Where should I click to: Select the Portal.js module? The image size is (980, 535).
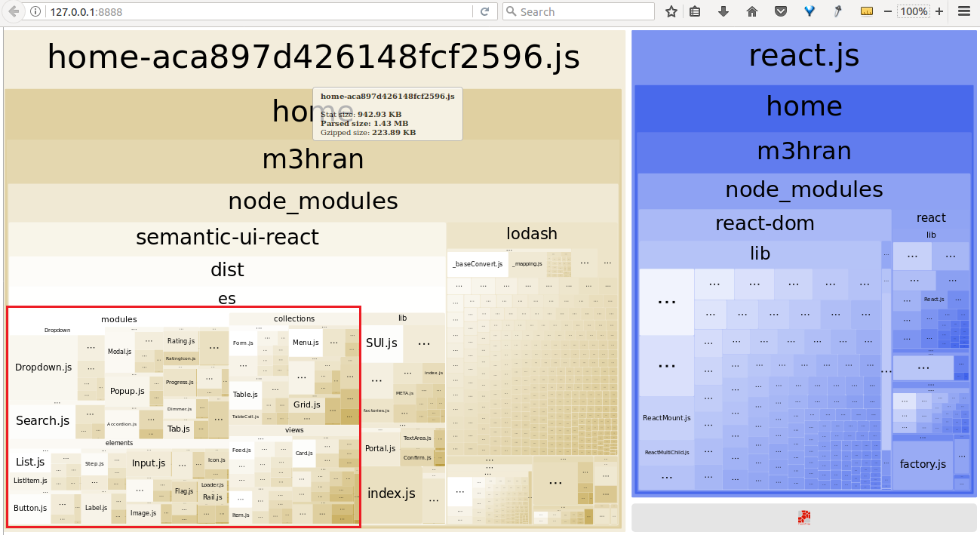[380, 448]
